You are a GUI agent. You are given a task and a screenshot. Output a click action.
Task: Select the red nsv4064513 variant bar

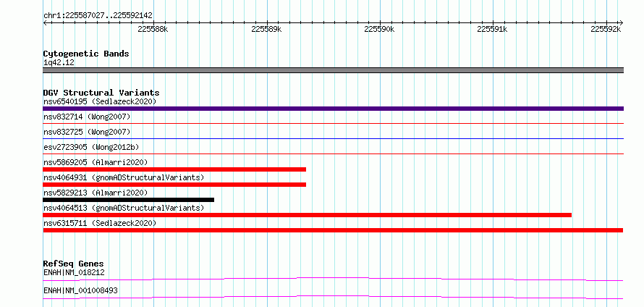308,215
